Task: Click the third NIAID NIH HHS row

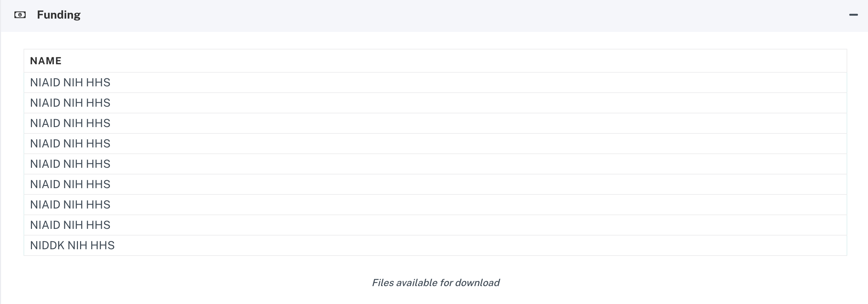Action: (x=70, y=123)
